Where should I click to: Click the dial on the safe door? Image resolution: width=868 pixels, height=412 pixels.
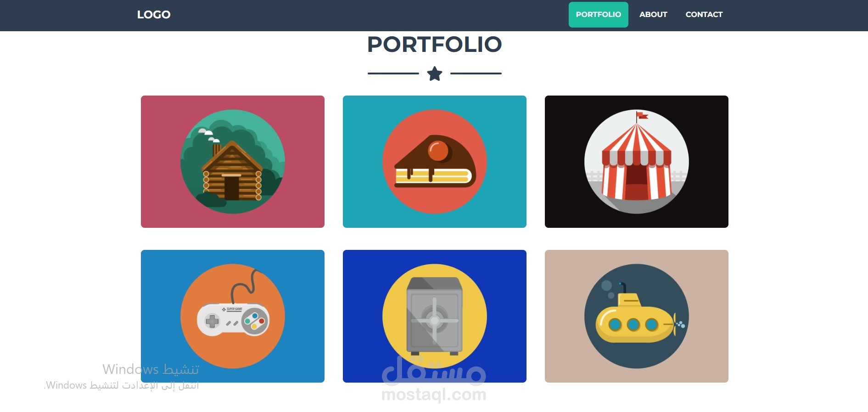click(434, 320)
